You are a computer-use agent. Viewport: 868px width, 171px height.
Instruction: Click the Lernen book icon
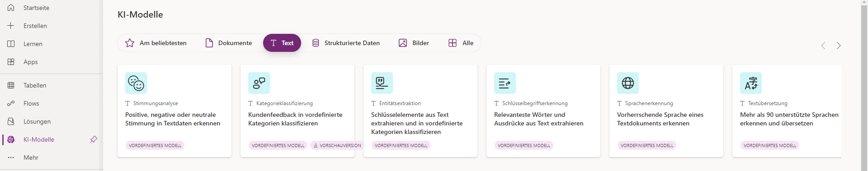tap(11, 44)
